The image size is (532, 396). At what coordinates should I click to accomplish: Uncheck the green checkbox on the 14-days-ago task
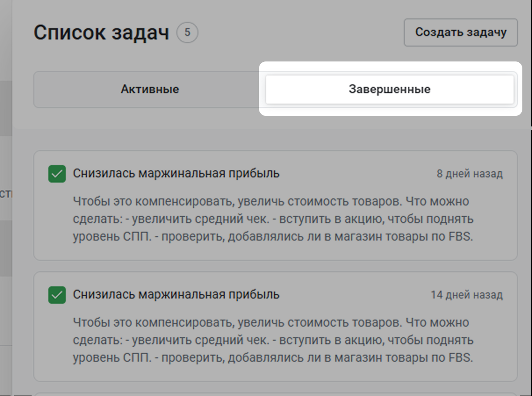57,295
